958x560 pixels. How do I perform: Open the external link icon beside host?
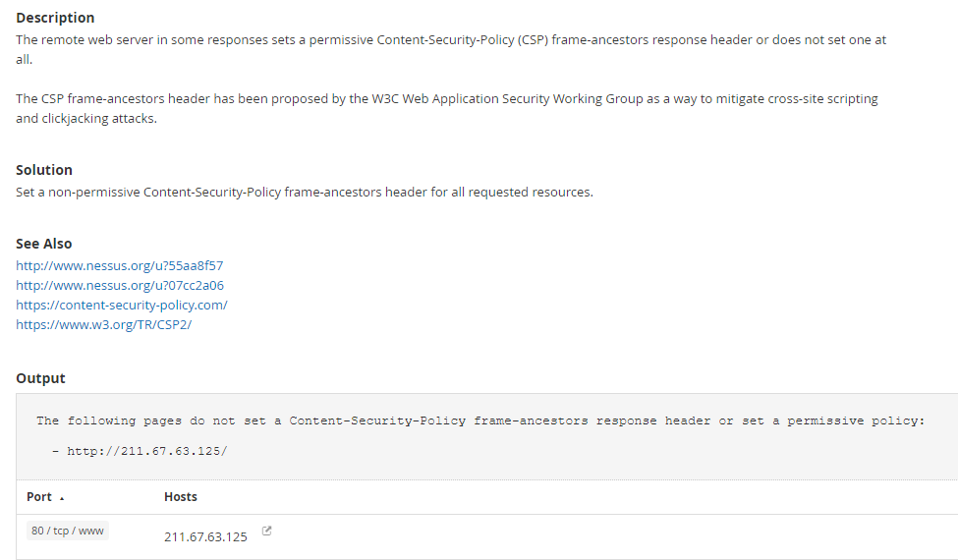coord(267,532)
